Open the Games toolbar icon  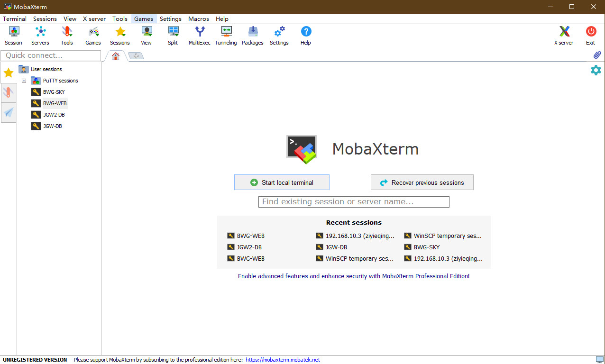click(93, 36)
